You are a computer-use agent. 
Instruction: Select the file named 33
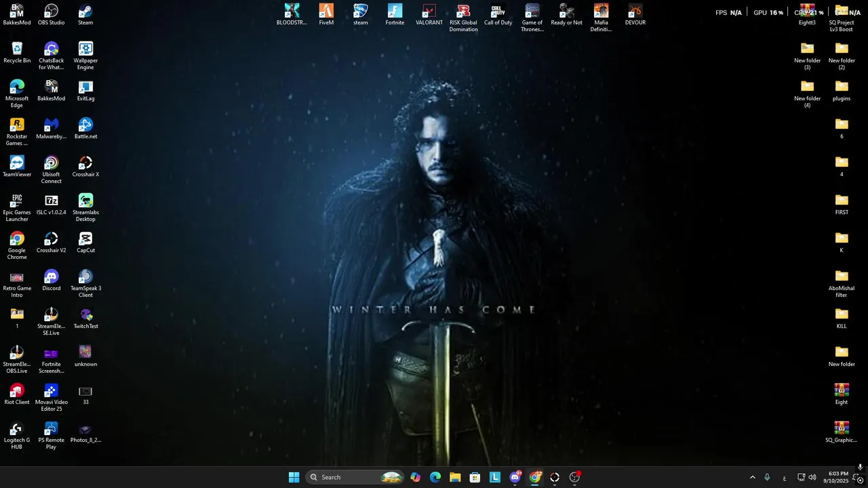point(85,394)
